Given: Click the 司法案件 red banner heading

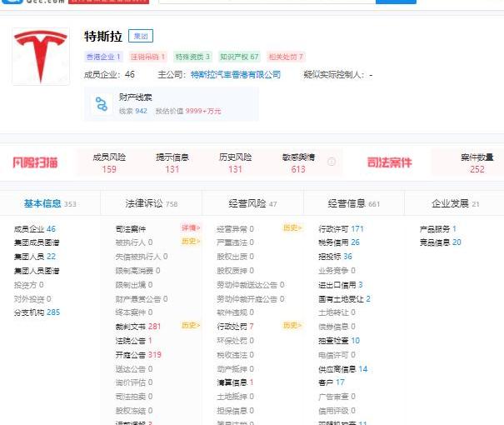Looking at the screenshot, I should [x=390, y=162].
